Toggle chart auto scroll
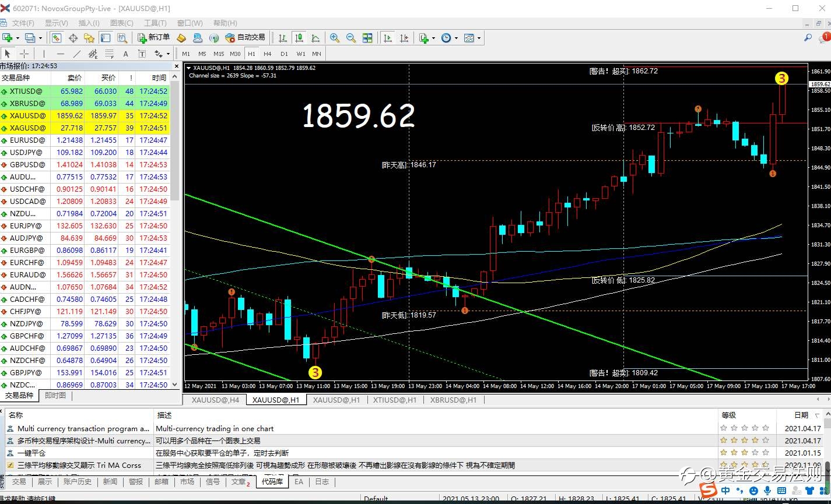The height and width of the screenshot is (504, 831). pos(388,38)
